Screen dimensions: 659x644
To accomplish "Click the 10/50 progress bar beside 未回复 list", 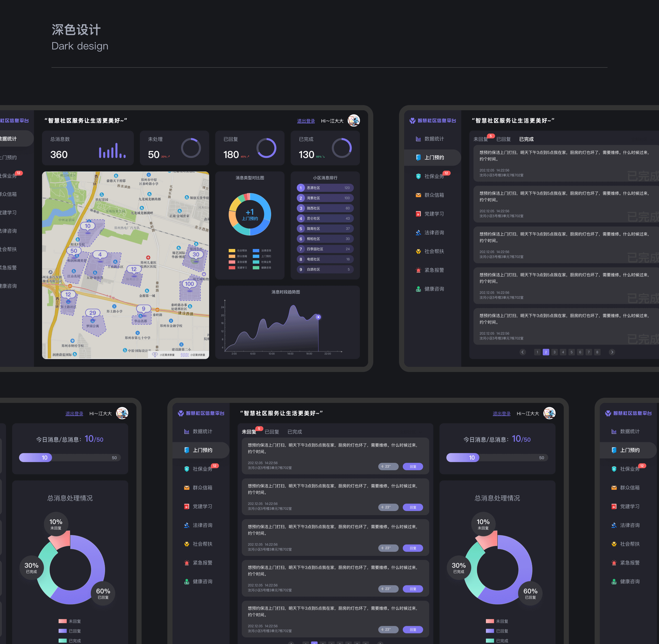I will [x=497, y=458].
